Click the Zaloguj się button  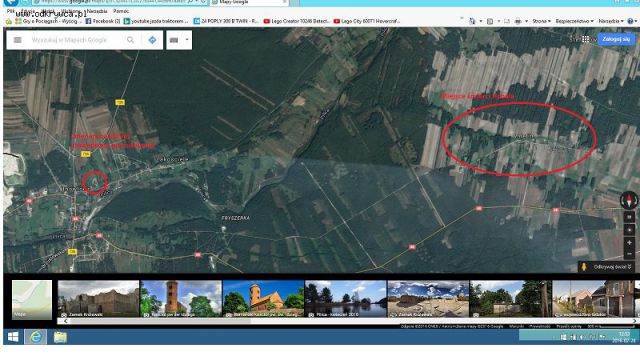616,39
